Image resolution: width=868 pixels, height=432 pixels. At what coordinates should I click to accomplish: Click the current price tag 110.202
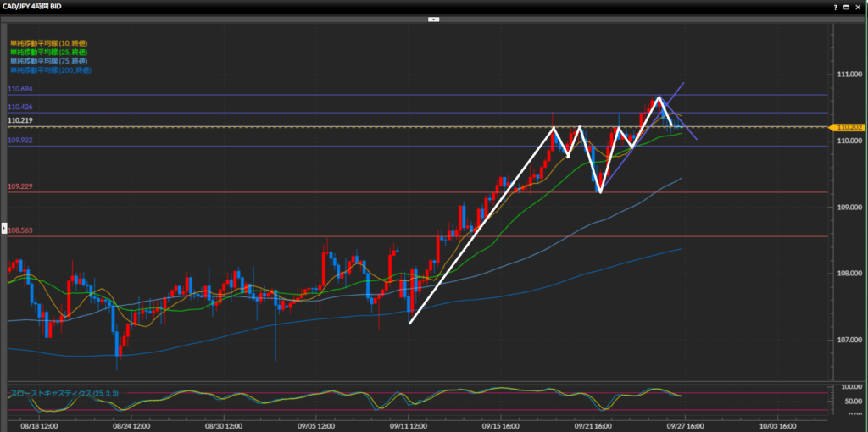tap(849, 127)
